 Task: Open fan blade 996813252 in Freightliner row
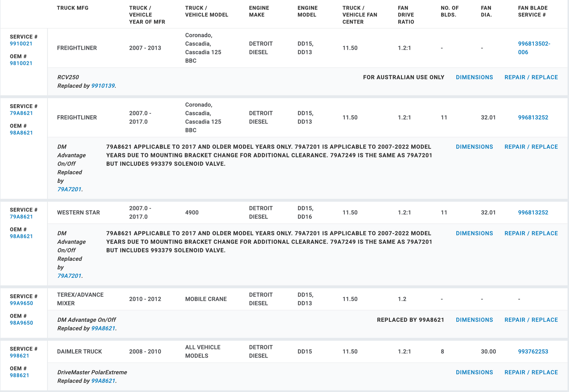pos(533,118)
